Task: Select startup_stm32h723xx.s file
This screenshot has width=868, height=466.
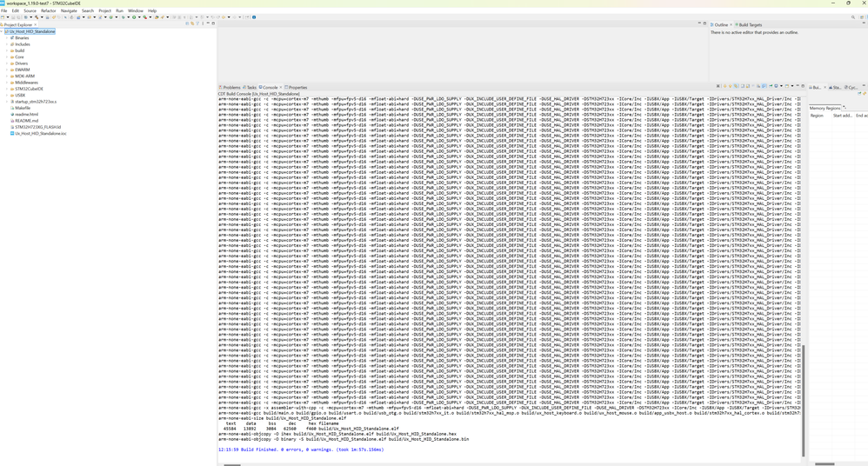Action: (36, 102)
